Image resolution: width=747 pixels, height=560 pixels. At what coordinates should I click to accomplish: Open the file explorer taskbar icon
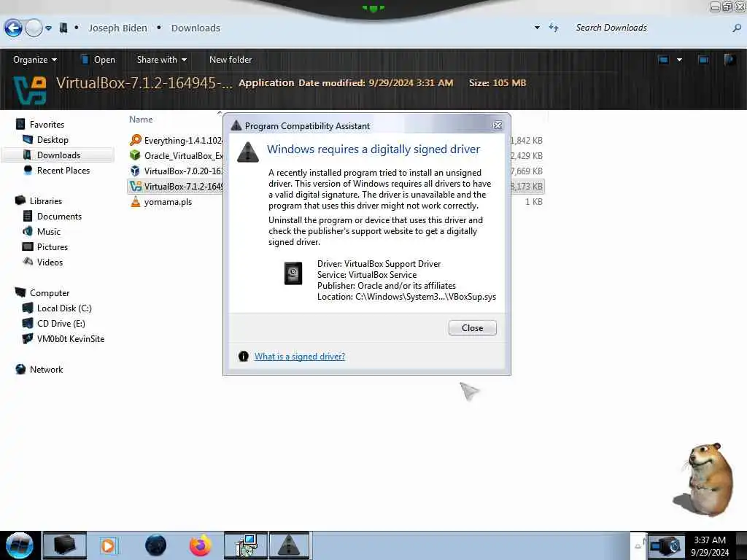[65, 545]
